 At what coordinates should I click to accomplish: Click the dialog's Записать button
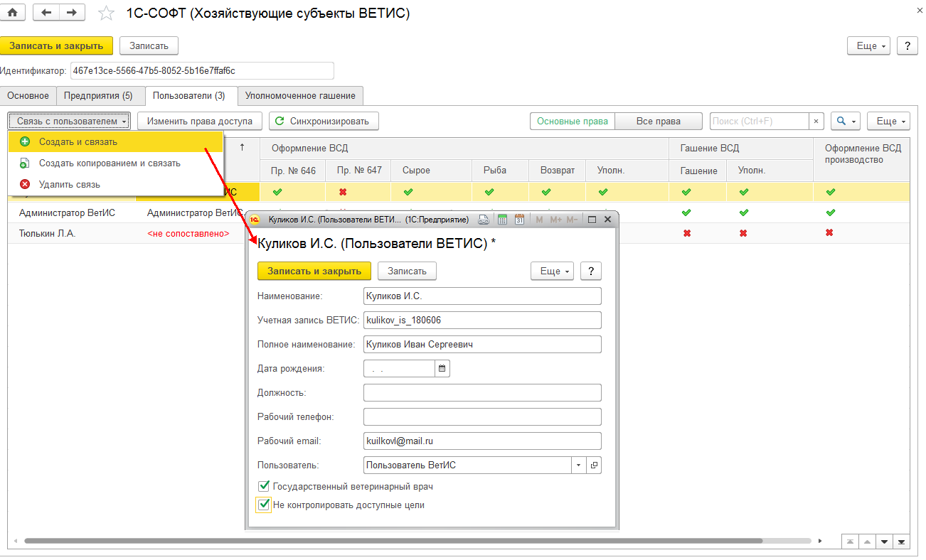[x=407, y=271]
